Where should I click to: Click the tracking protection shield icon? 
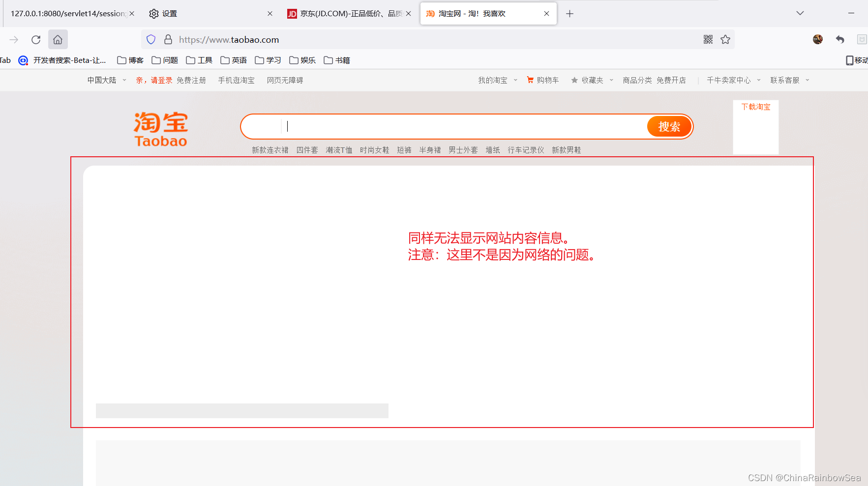click(x=151, y=39)
